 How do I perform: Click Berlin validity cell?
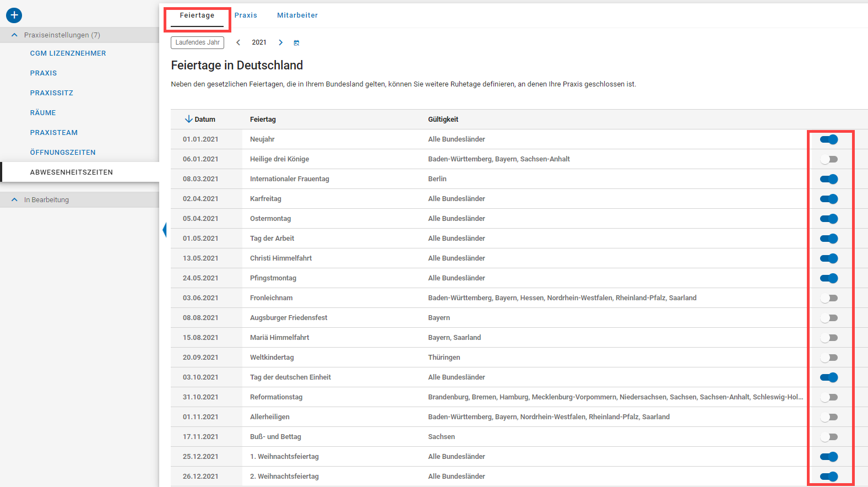click(x=437, y=179)
